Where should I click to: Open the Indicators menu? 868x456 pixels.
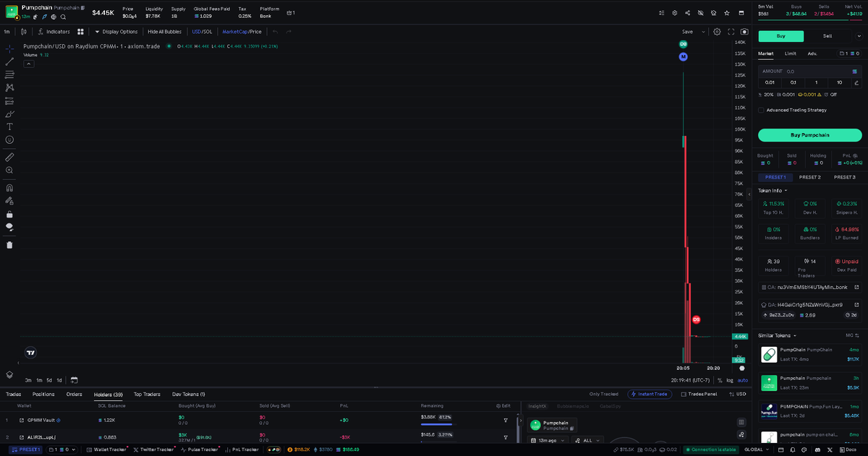(54, 32)
